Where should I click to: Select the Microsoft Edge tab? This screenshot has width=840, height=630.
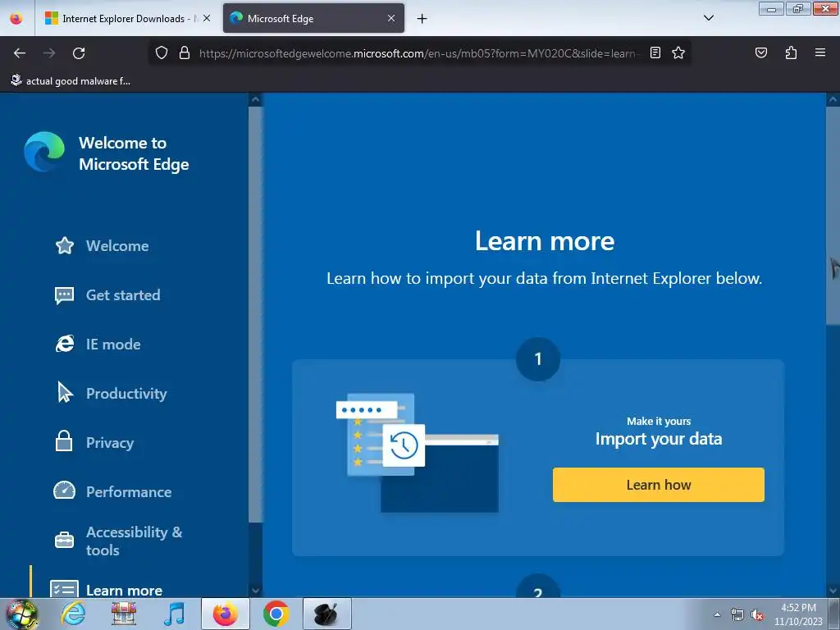pos(313,19)
